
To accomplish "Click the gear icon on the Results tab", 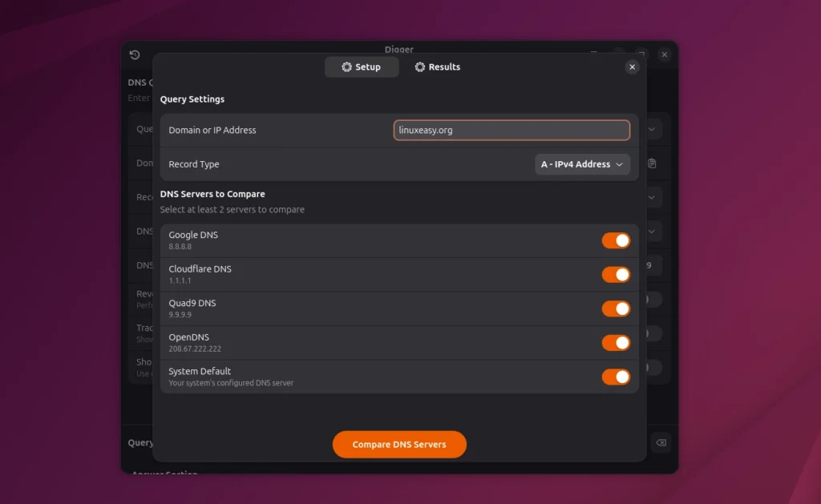I will click(421, 67).
